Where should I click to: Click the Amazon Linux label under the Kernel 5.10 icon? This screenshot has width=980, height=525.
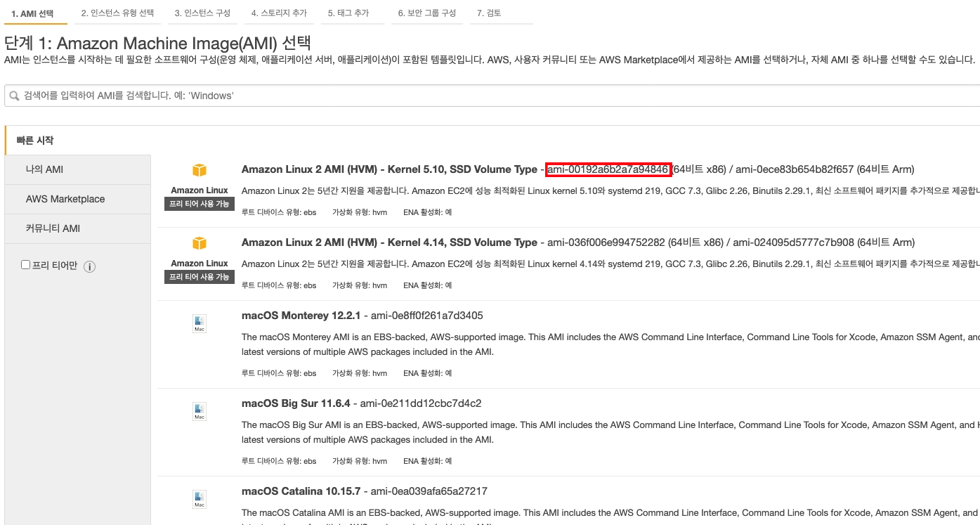200,190
